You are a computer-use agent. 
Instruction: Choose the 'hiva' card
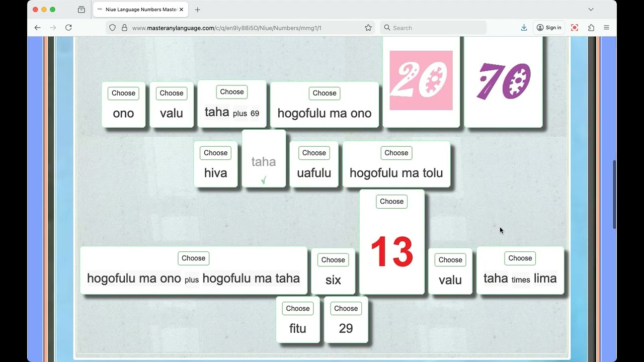tap(216, 153)
